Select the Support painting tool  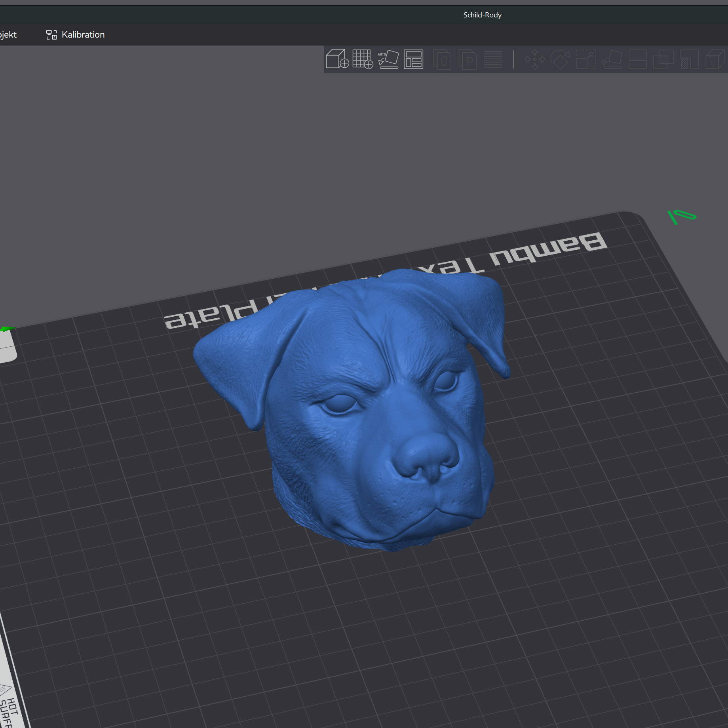[x=689, y=59]
